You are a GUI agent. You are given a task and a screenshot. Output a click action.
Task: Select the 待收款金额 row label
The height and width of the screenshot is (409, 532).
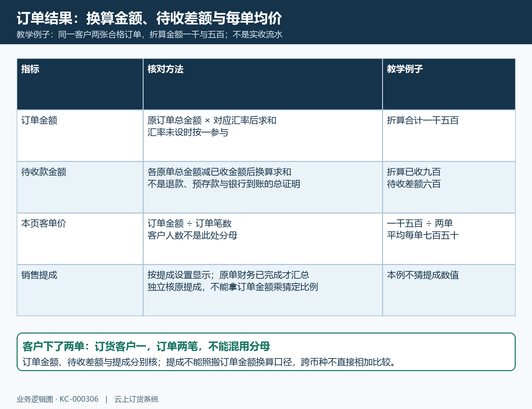(x=44, y=172)
